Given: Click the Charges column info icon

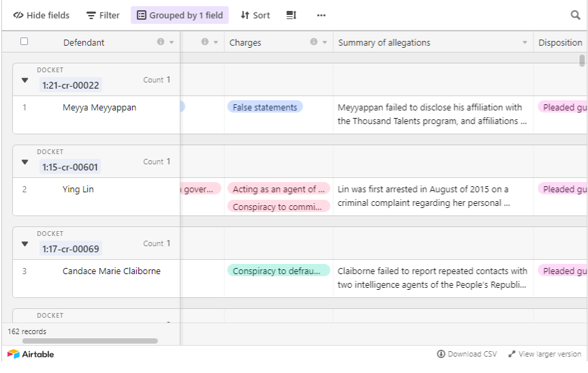Looking at the screenshot, I should (314, 42).
